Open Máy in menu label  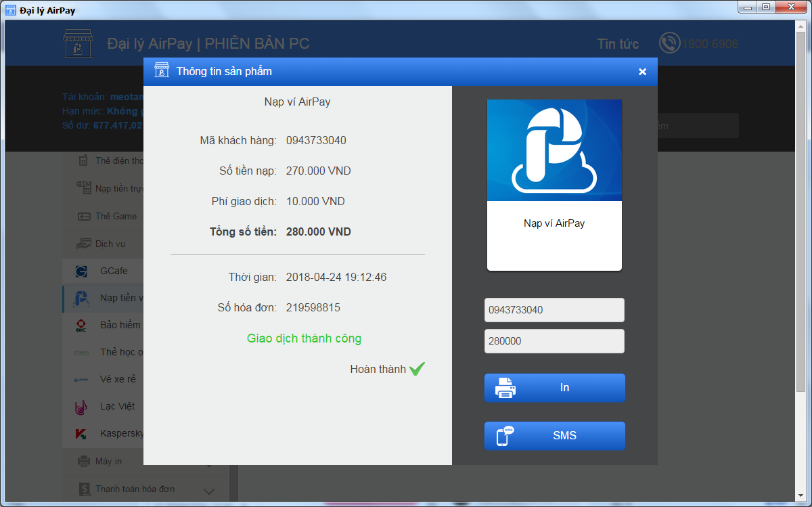[108, 461]
